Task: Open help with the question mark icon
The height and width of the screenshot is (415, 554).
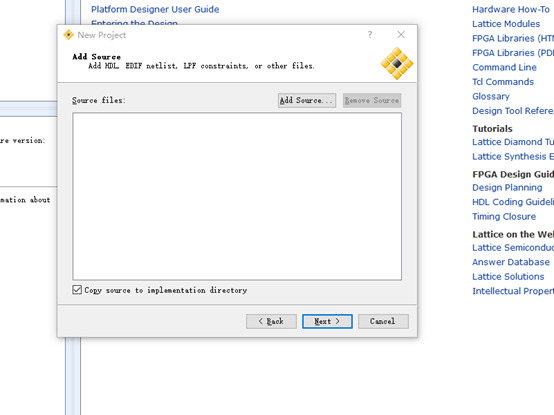Action: [370, 35]
